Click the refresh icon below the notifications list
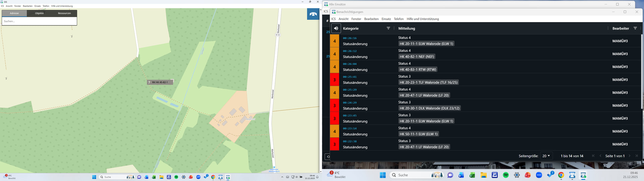This screenshot has height=181, width=644. click(x=328, y=157)
